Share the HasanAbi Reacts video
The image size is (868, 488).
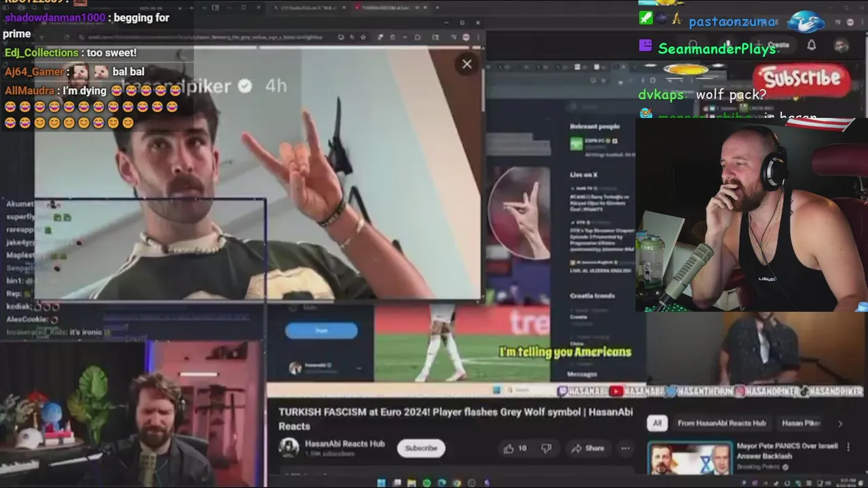587,448
